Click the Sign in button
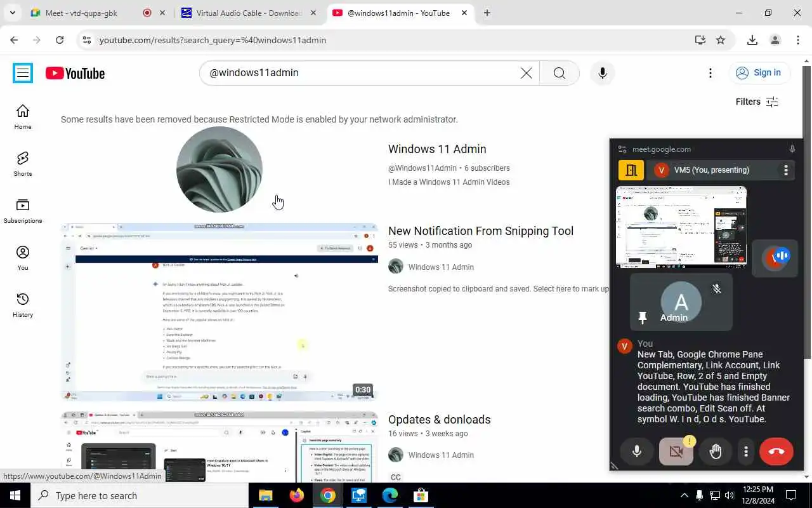The width and height of the screenshot is (812, 508). tap(759, 72)
